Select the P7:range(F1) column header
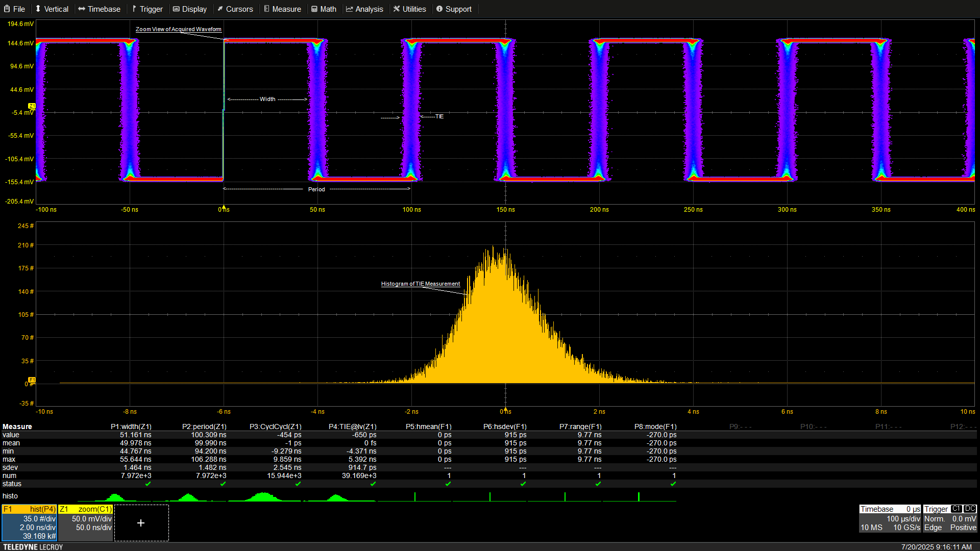Screen dimensions: 980x551 (580, 427)
